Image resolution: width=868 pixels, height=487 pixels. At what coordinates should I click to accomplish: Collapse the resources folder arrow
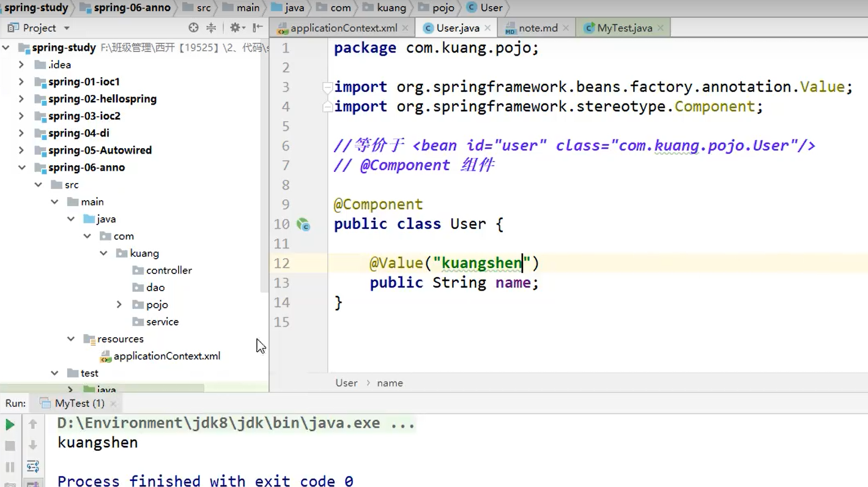pyautogui.click(x=71, y=339)
